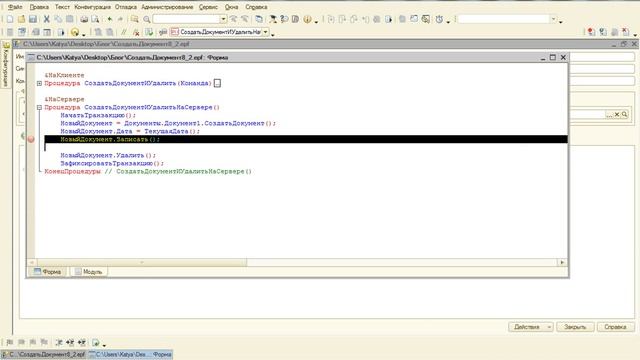
Task: Open the Администрирование menu
Action: tap(167, 7)
